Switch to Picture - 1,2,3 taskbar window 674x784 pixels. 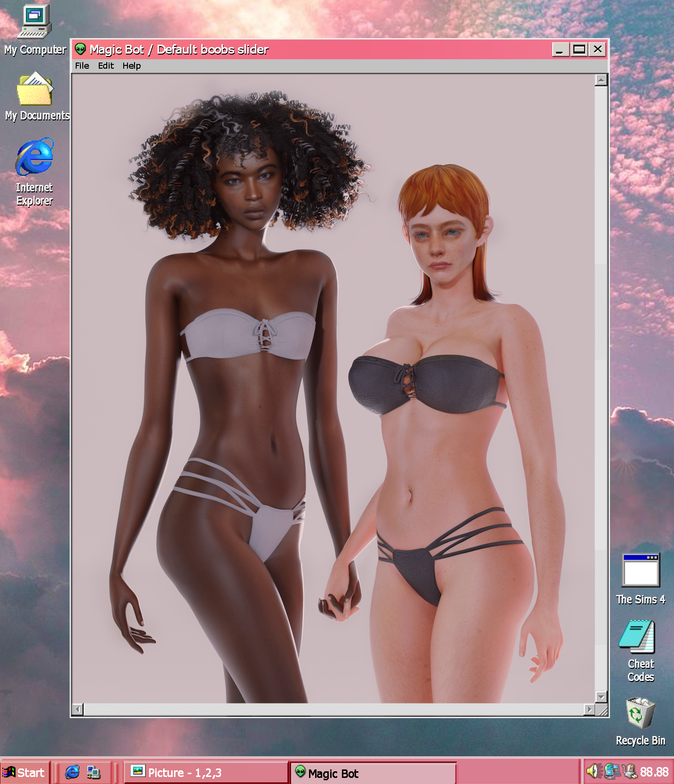206,772
